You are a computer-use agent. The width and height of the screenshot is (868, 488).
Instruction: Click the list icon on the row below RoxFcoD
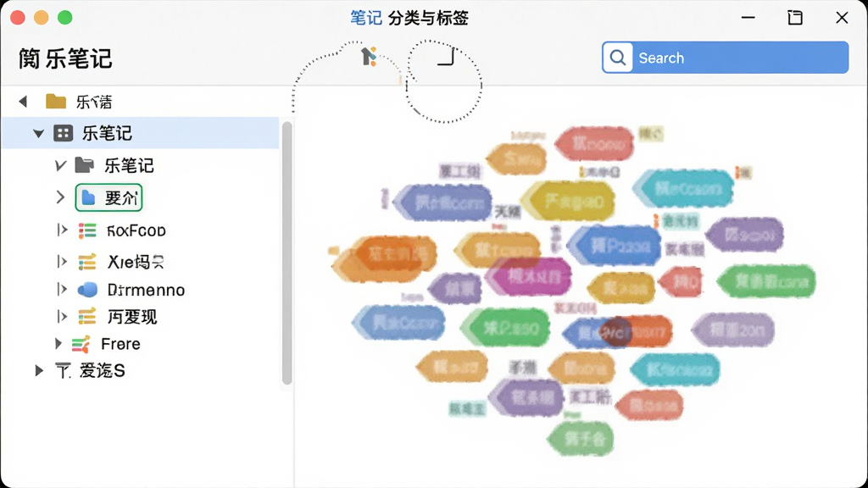[87, 261]
